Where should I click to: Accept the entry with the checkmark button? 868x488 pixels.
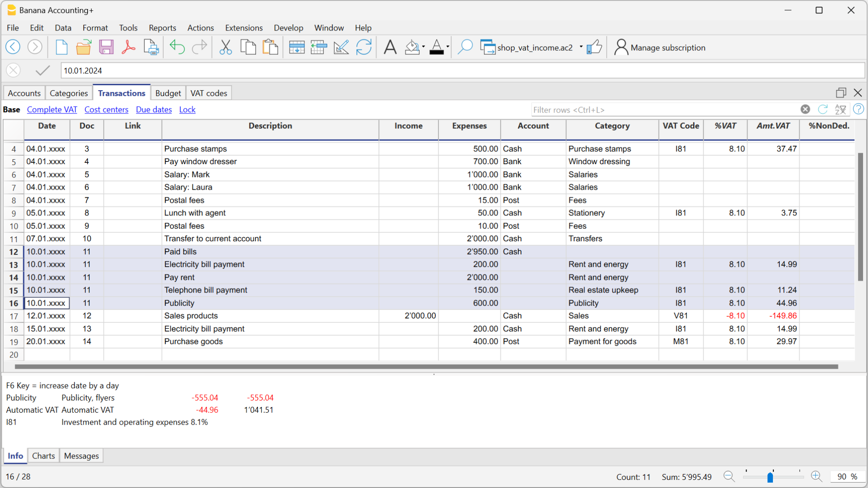point(43,70)
